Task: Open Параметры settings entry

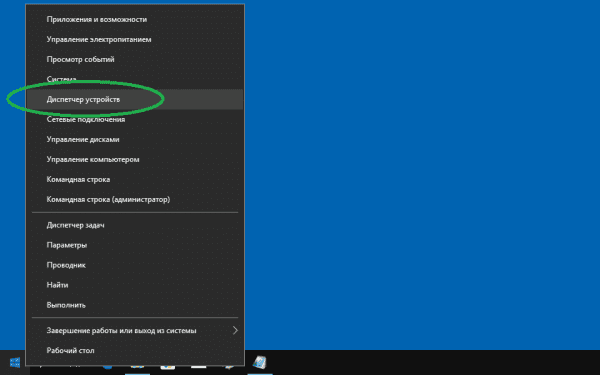Action: pyautogui.click(x=135, y=245)
